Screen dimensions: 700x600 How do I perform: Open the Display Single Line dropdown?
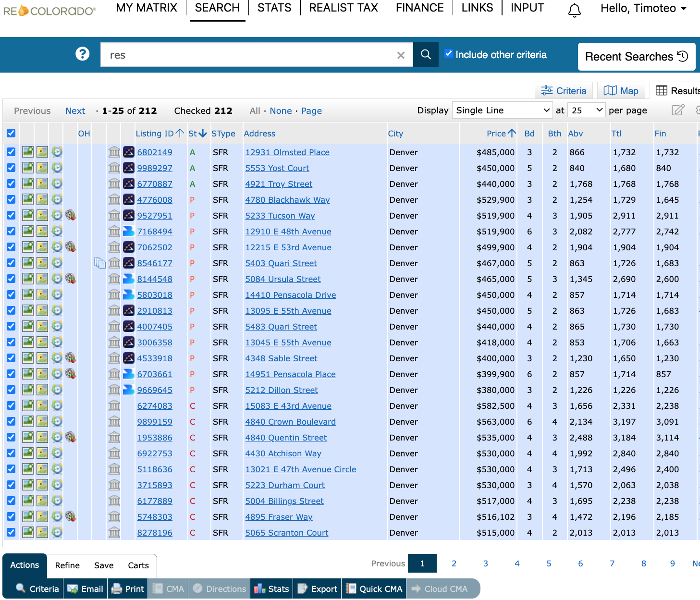[502, 110]
